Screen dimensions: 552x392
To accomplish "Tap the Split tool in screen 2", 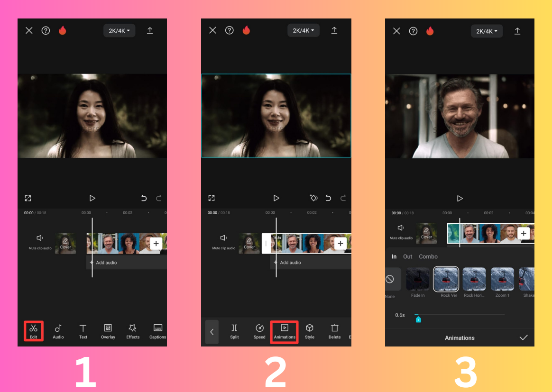I will [234, 331].
